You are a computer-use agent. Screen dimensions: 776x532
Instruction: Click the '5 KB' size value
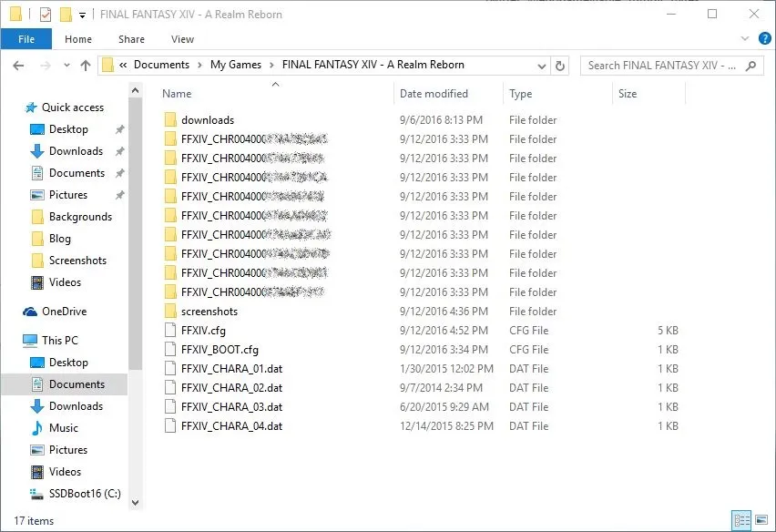pos(668,330)
